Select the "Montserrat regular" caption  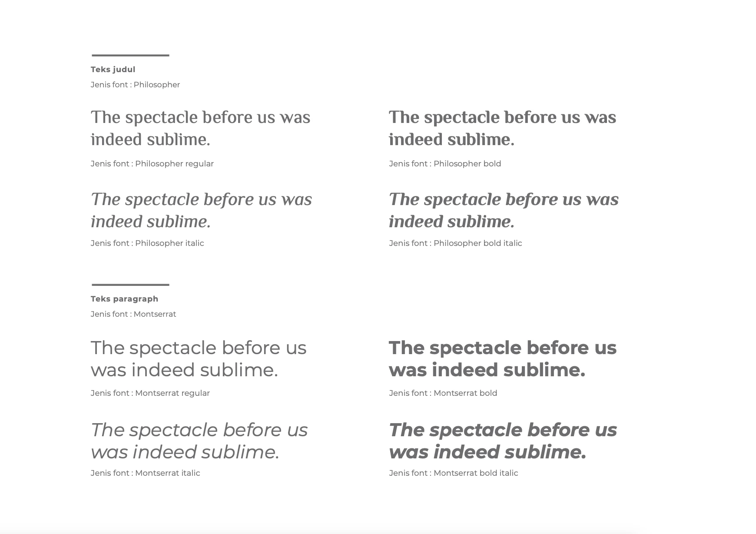(x=150, y=393)
